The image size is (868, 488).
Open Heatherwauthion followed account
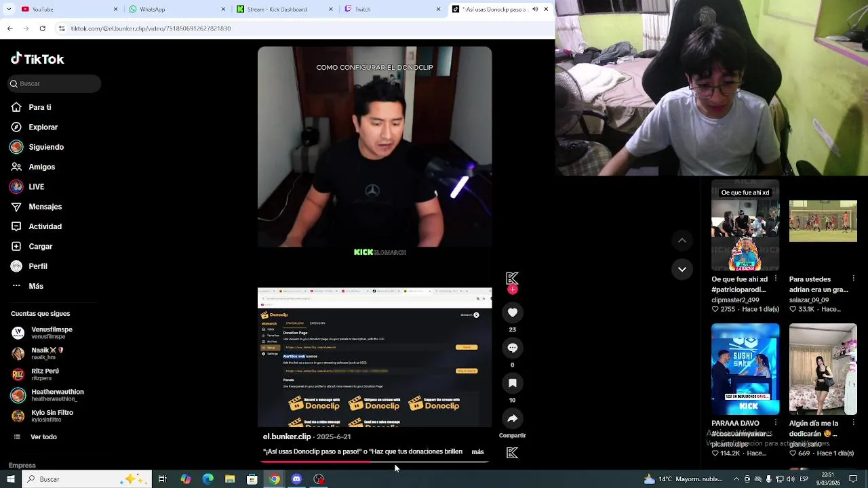(47, 395)
